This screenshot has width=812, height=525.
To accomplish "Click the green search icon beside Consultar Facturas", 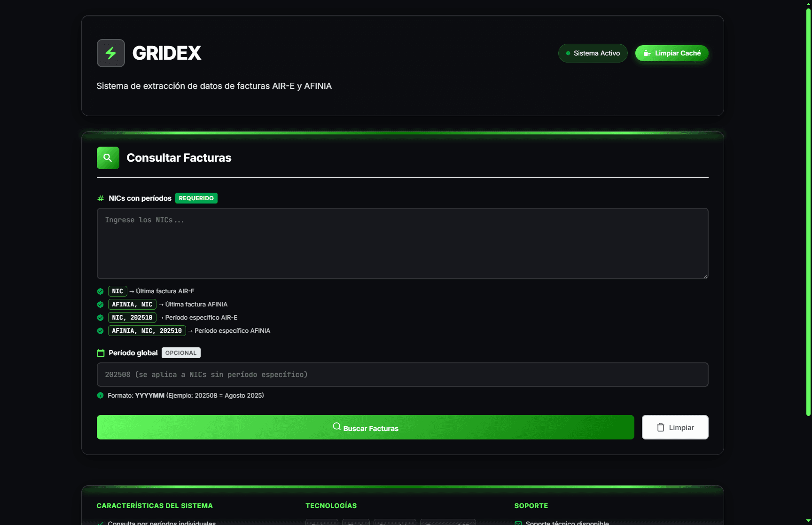I will pyautogui.click(x=108, y=158).
